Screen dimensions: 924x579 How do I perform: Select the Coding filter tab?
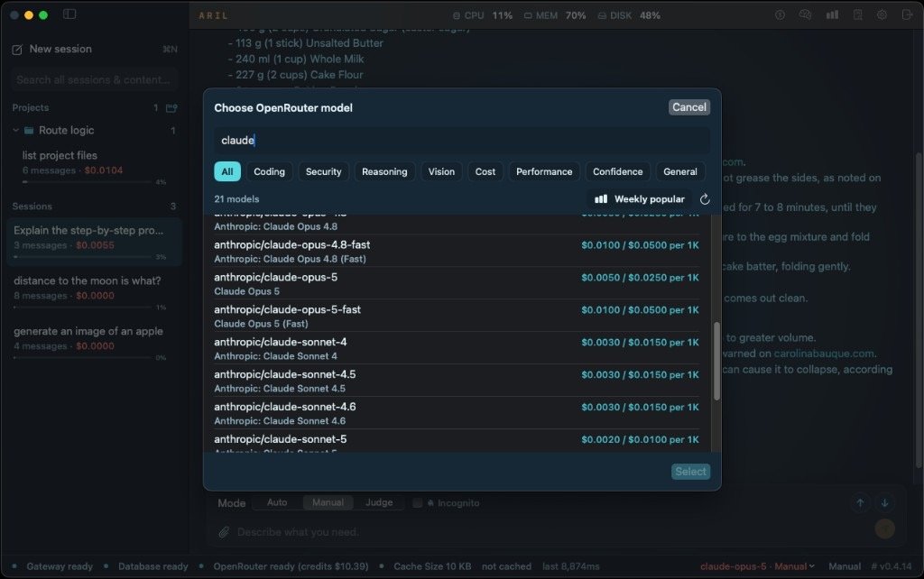[269, 171]
